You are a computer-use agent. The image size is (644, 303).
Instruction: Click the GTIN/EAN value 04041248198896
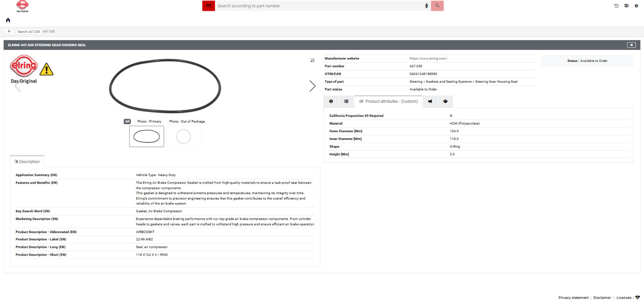[x=423, y=74]
